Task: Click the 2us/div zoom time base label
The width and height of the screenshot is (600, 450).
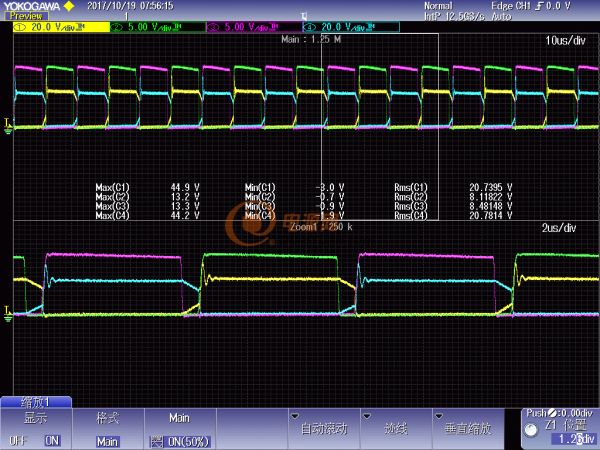Action: [x=559, y=228]
